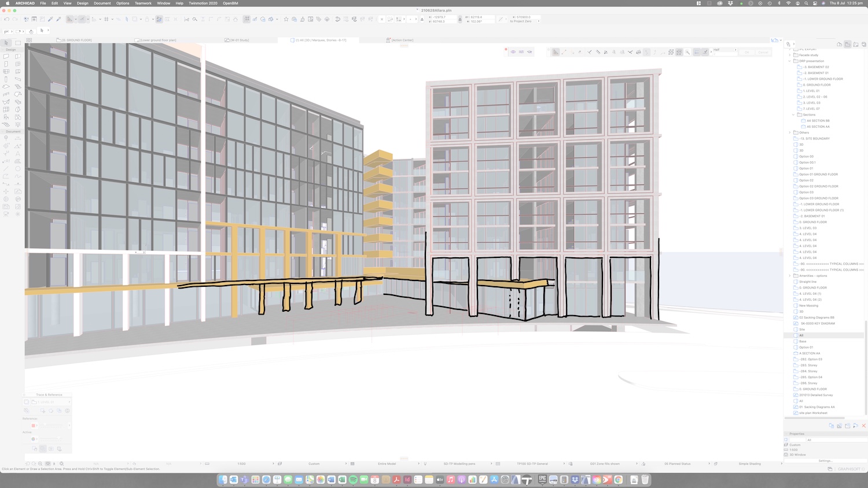Toggle the grid snap icon in toolbar
The width and height of the screenshot is (868, 488).
point(106,19)
